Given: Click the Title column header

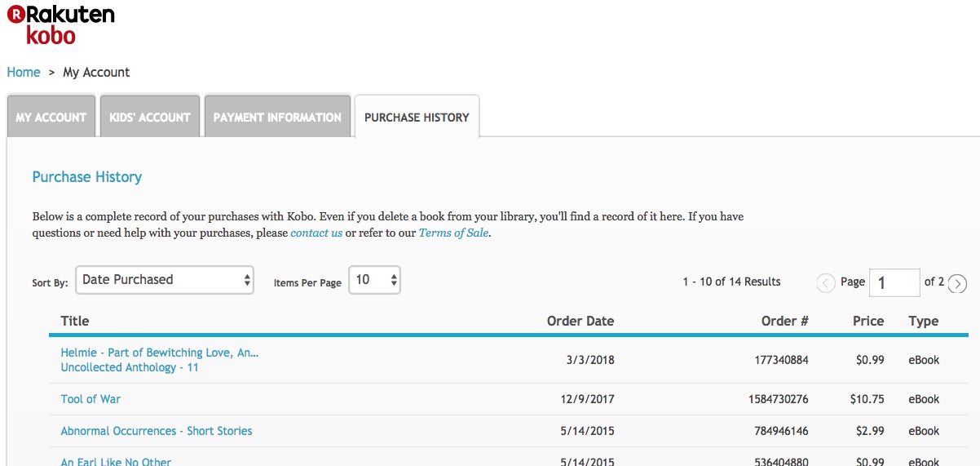Looking at the screenshot, I should [x=75, y=321].
